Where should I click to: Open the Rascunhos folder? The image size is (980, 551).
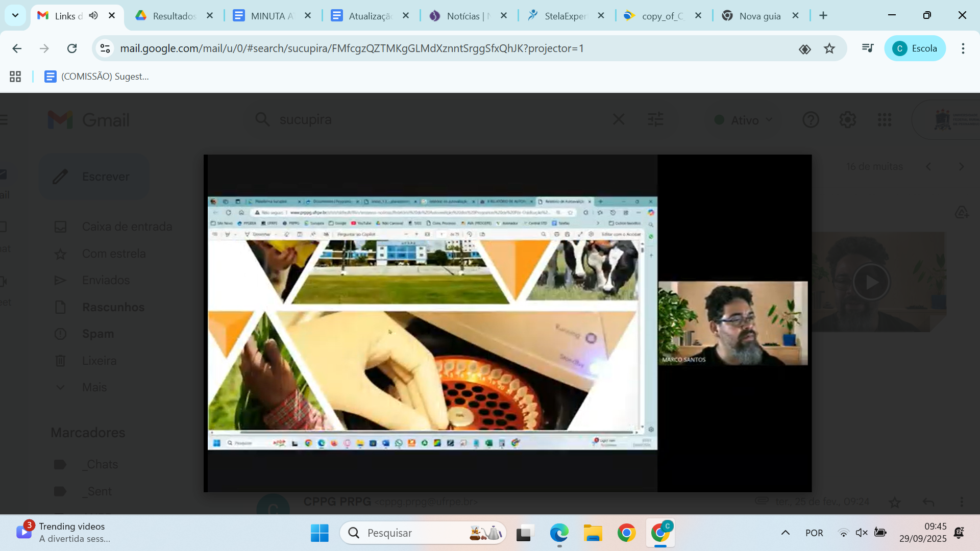pos(112,307)
